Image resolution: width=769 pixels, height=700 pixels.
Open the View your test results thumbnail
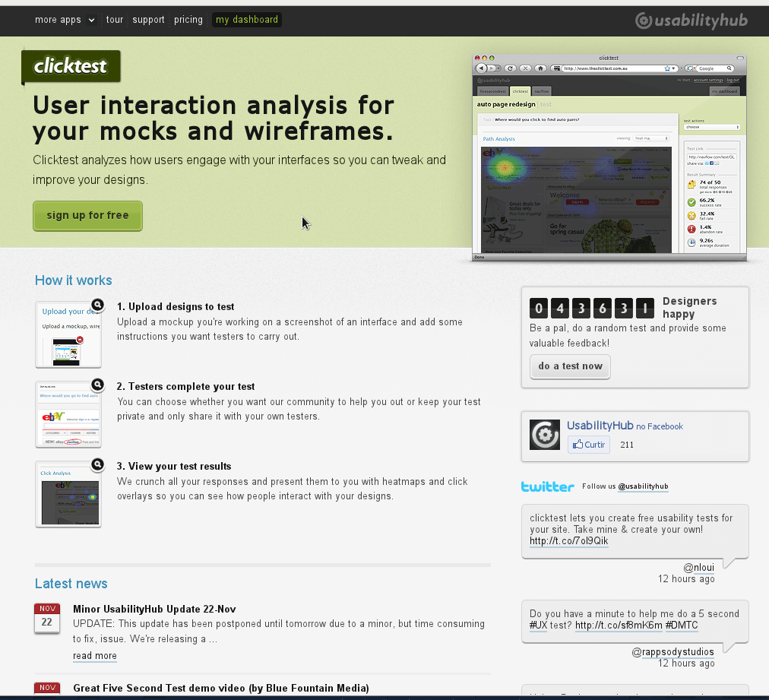[x=68, y=494]
